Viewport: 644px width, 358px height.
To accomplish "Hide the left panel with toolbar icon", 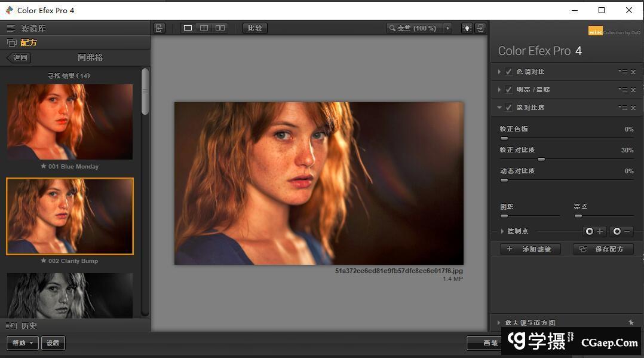I will point(159,28).
